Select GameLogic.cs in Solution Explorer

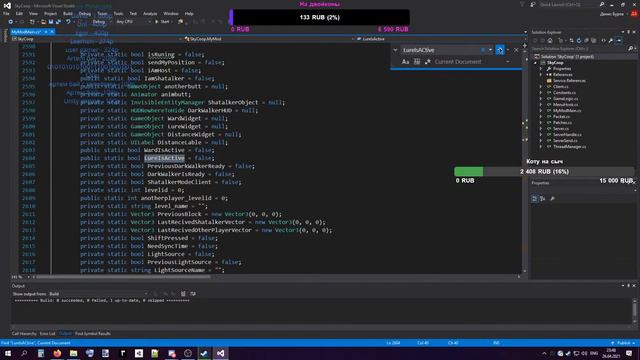coord(565,99)
